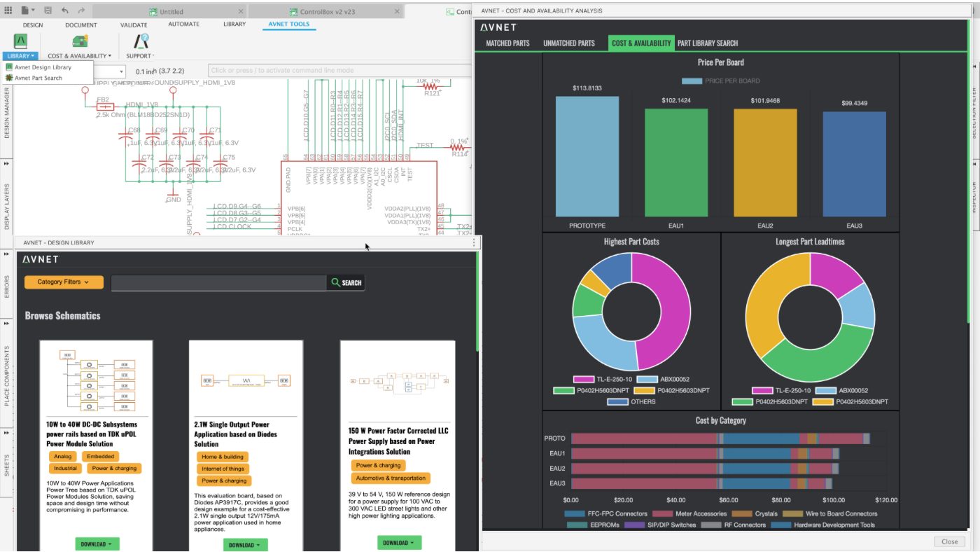Open the Category Filters dropdown
980x552 pixels.
tap(64, 282)
